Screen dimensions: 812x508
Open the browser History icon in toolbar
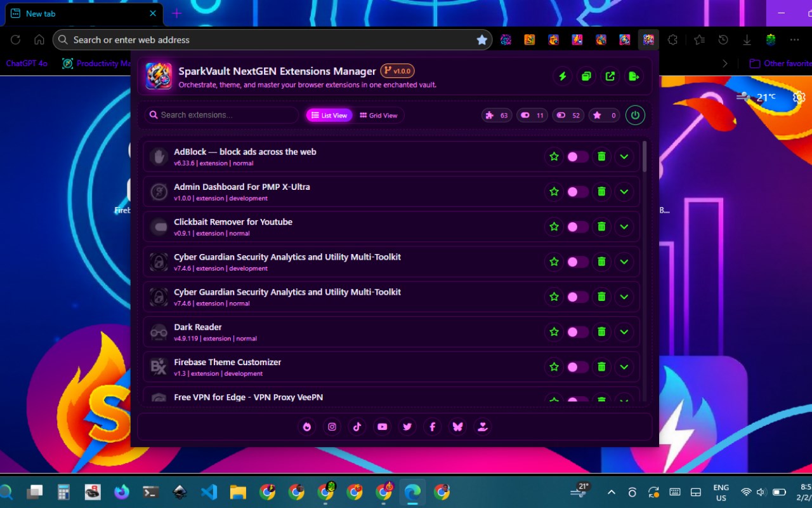(723, 39)
